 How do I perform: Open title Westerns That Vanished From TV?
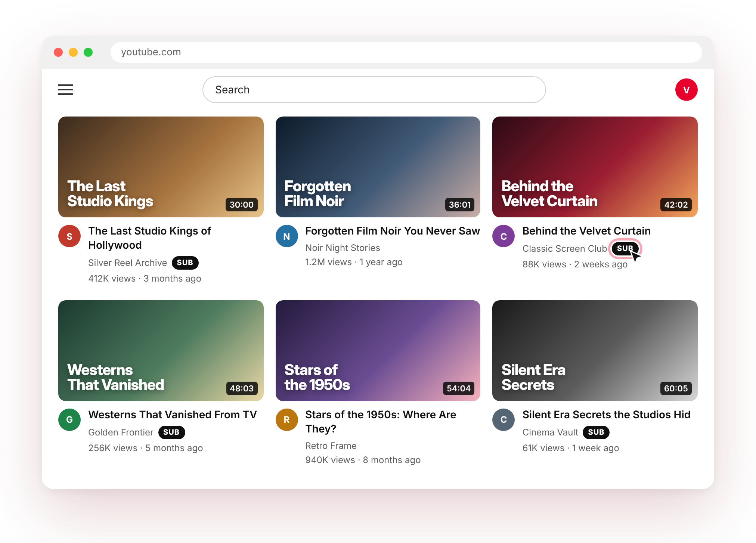point(173,415)
